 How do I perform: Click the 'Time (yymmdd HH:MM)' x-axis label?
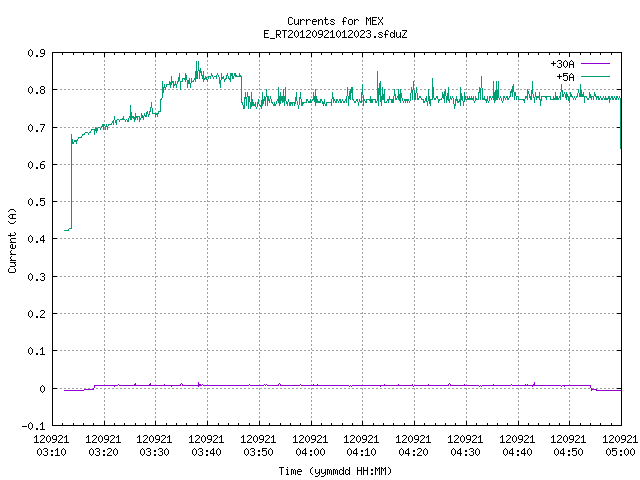pyautogui.click(x=335, y=471)
